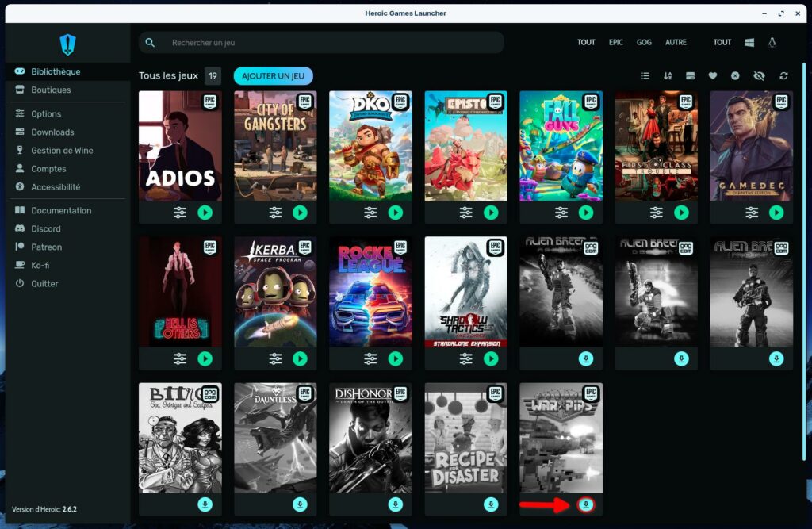Select the EPIC store filter
This screenshot has width=812, height=529.
click(616, 42)
